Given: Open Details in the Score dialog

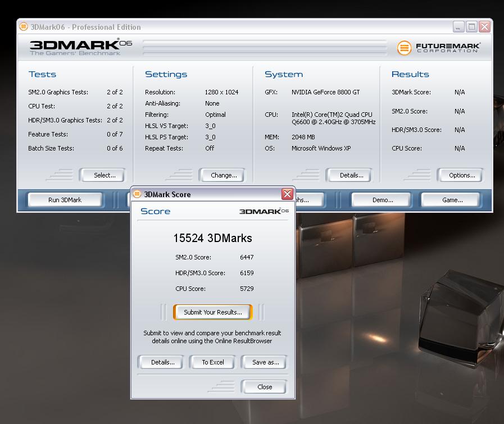Looking at the screenshot, I should pyautogui.click(x=162, y=362).
